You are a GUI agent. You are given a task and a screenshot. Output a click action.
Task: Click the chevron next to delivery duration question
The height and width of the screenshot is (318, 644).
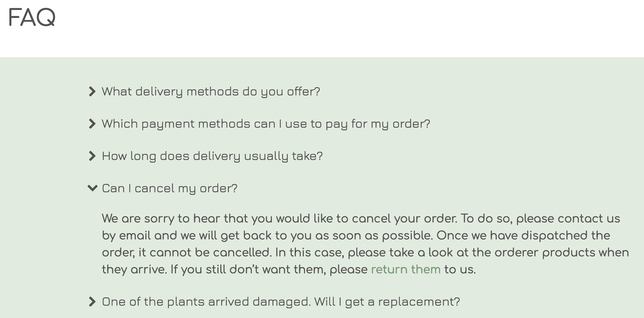tap(92, 156)
